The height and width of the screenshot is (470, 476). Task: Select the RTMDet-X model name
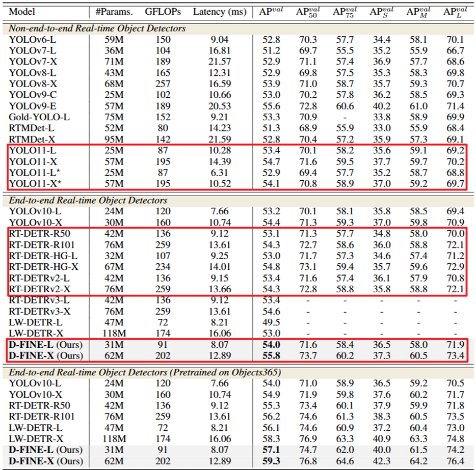(x=32, y=139)
